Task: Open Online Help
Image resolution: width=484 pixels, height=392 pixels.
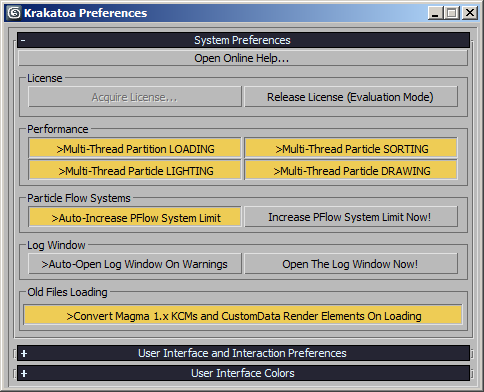Action: pos(243,58)
